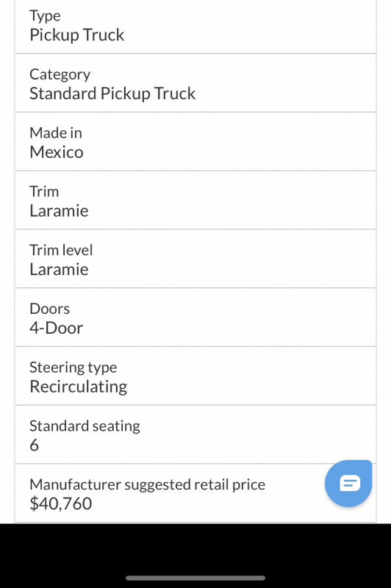Tap the Doors 4-Door row
Viewport: 391px width, 588px height.
pyautogui.click(x=195, y=318)
